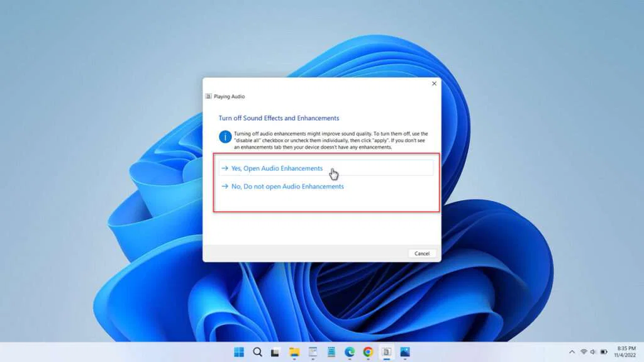Check the battery icon in the system tray
644x362 pixels.
coord(602,353)
